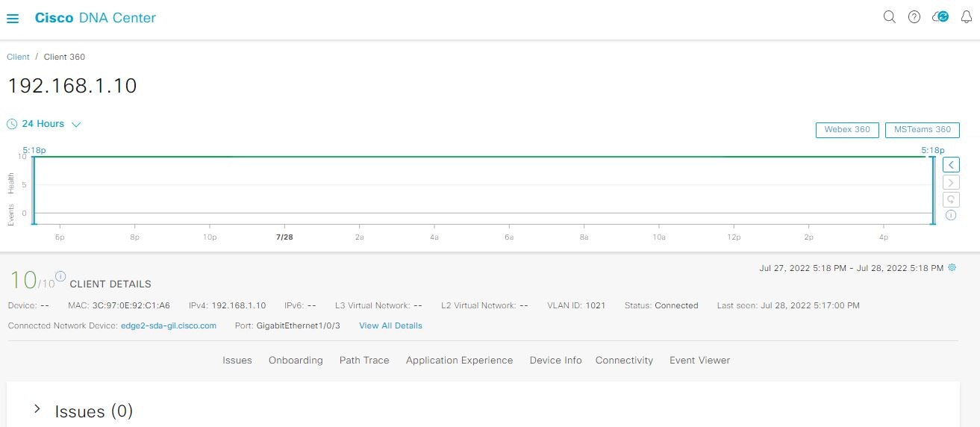Open the notifications bell
This screenshot has width=980, height=427.
click(x=966, y=17)
